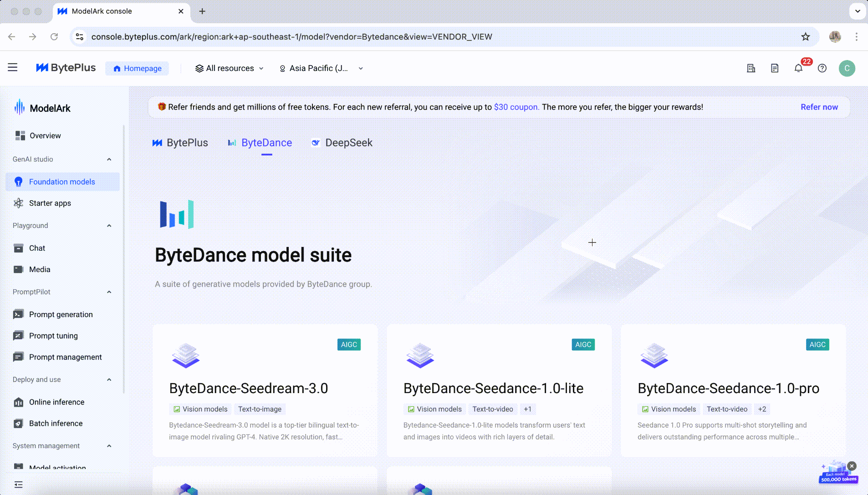Viewport: 868px width, 495px height.
Task: Collapse the sidebar using bottom icon
Action: (x=18, y=485)
